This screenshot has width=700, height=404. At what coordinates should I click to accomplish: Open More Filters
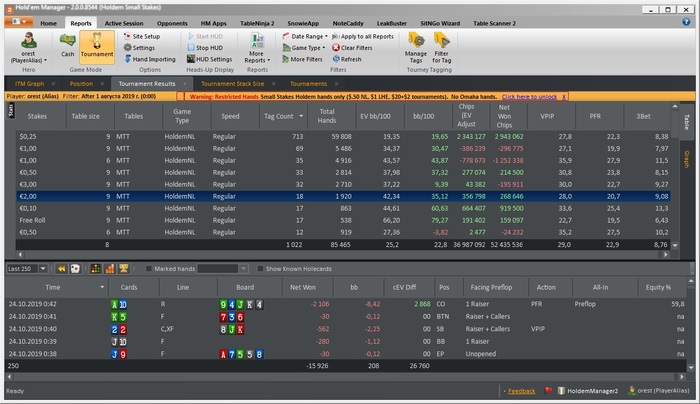pos(302,59)
